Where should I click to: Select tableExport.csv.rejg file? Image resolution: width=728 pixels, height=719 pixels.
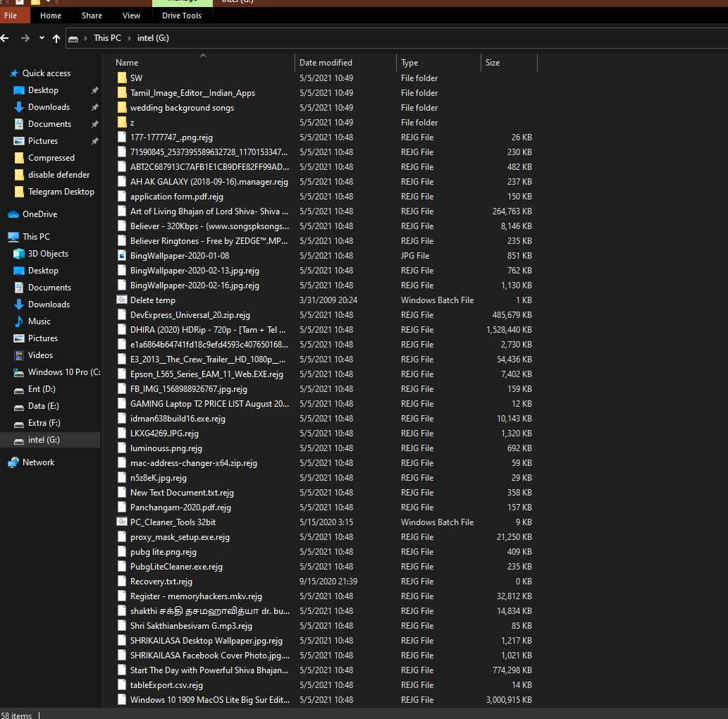click(166, 685)
